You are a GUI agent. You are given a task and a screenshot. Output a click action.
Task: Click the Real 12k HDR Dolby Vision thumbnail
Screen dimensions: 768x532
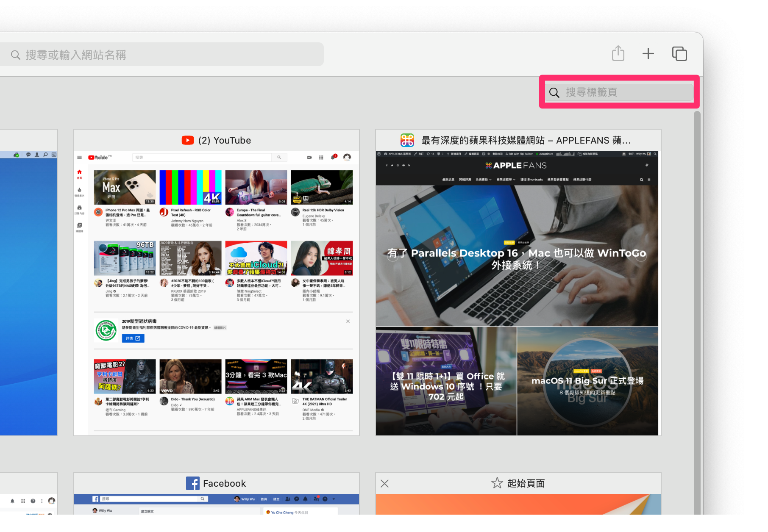click(x=322, y=187)
